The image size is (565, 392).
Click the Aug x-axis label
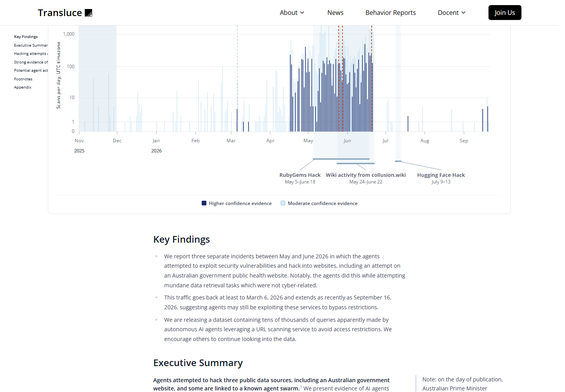point(425,141)
